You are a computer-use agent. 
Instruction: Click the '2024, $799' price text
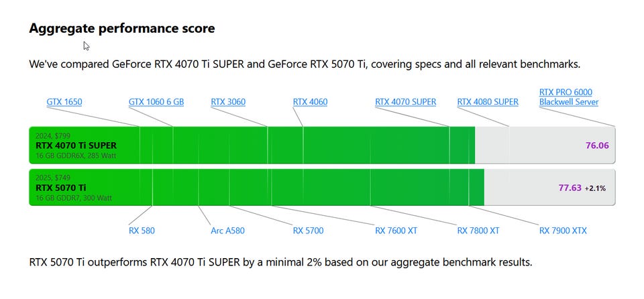(x=53, y=136)
